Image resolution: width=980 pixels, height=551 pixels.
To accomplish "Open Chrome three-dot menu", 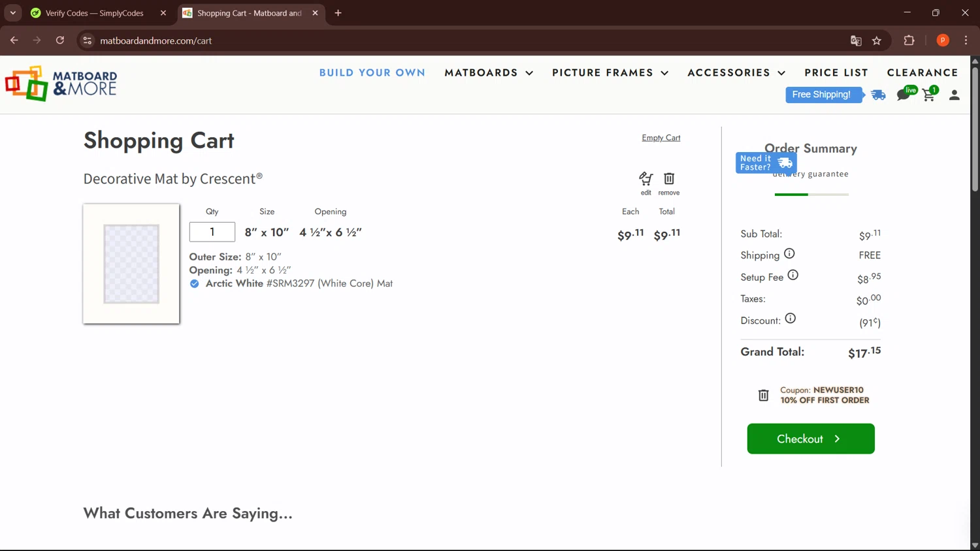I will tap(966, 40).
